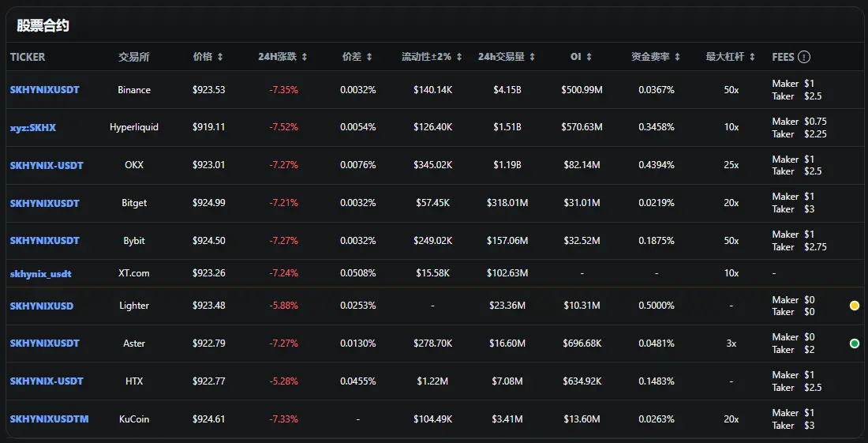Open SKHYNIXUSD Lighter ticker link
Screen dimensions: 868x443
[42, 306]
